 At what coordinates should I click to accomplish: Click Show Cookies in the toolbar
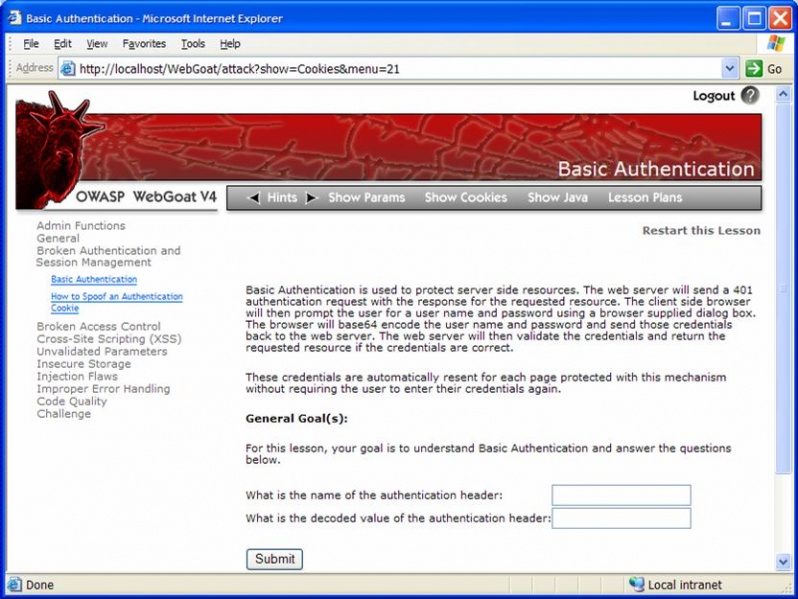(466, 197)
